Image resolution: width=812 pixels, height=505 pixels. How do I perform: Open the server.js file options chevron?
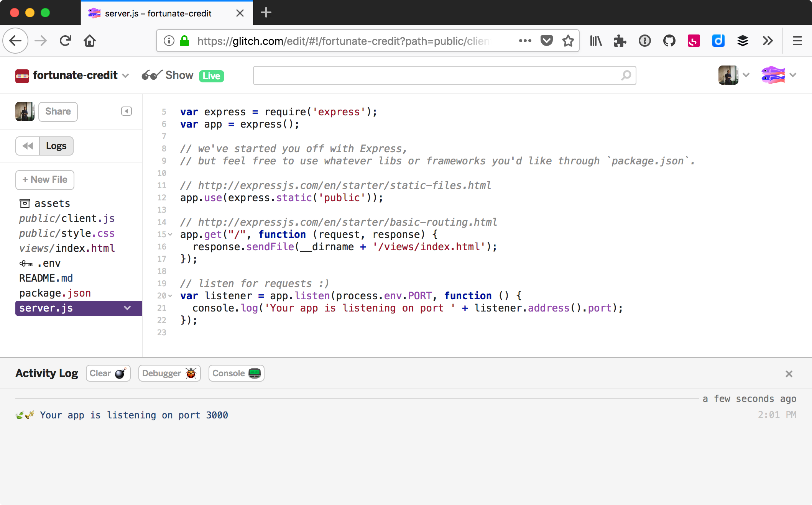127,308
